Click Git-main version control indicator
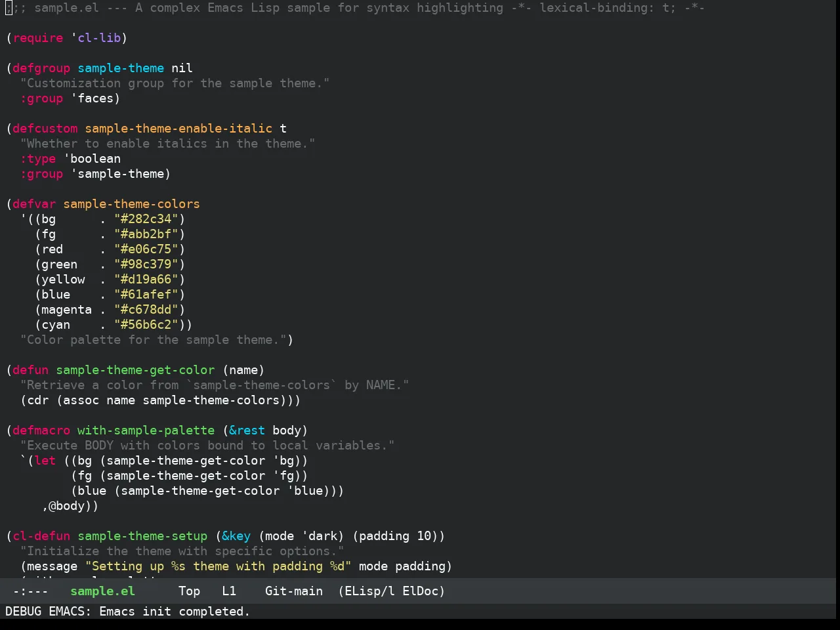840x630 pixels. (294, 591)
